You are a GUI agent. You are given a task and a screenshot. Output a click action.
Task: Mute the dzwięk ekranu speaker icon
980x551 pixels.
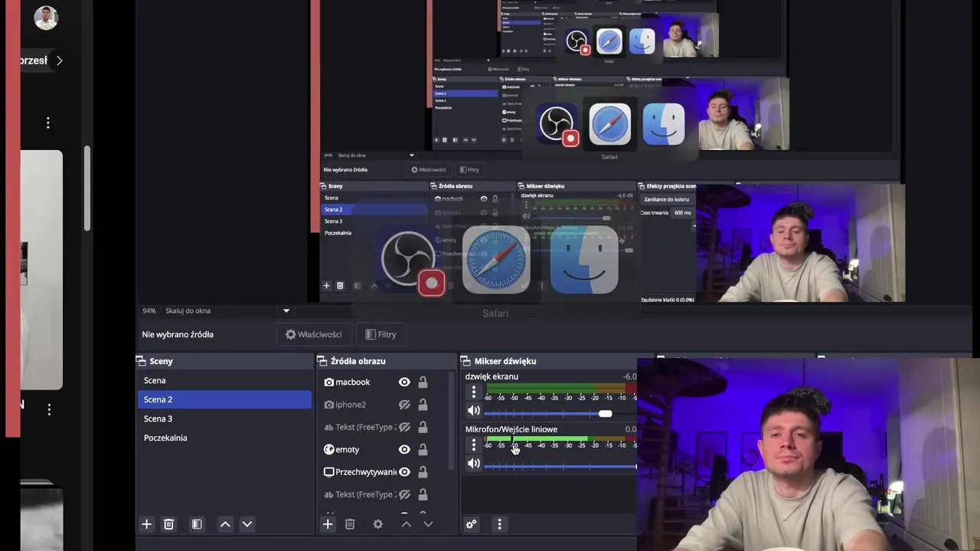(x=474, y=412)
